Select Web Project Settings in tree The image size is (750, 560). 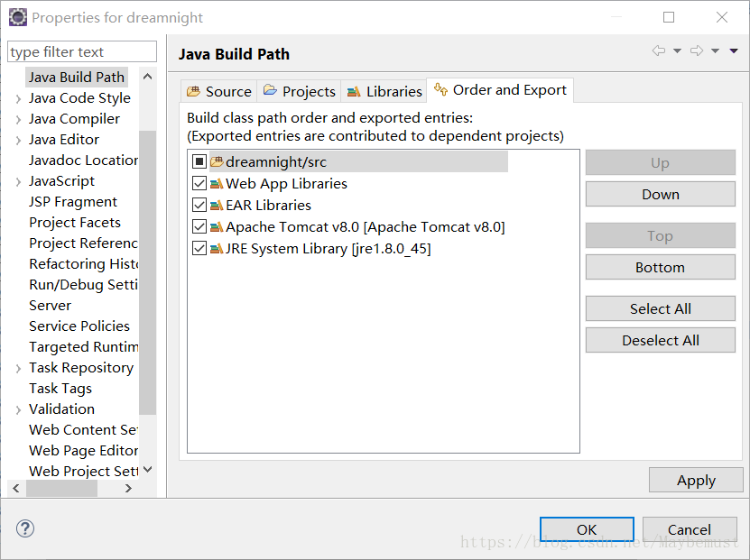pos(83,471)
